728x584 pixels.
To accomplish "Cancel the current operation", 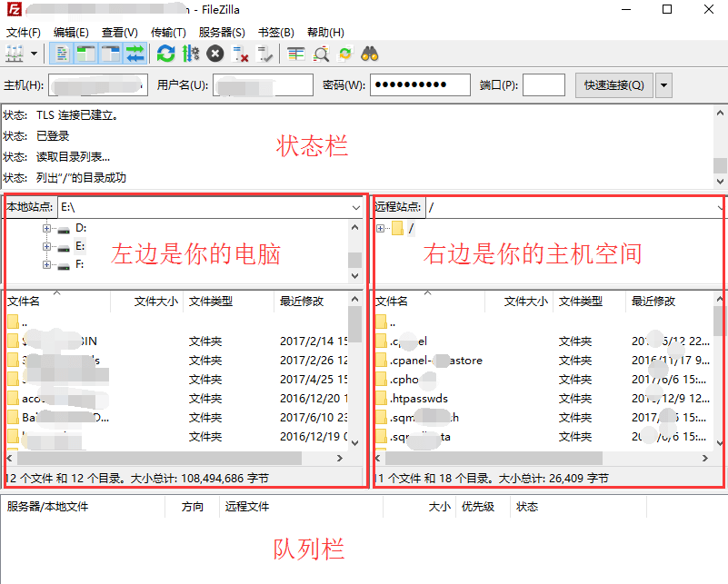I will (x=214, y=53).
